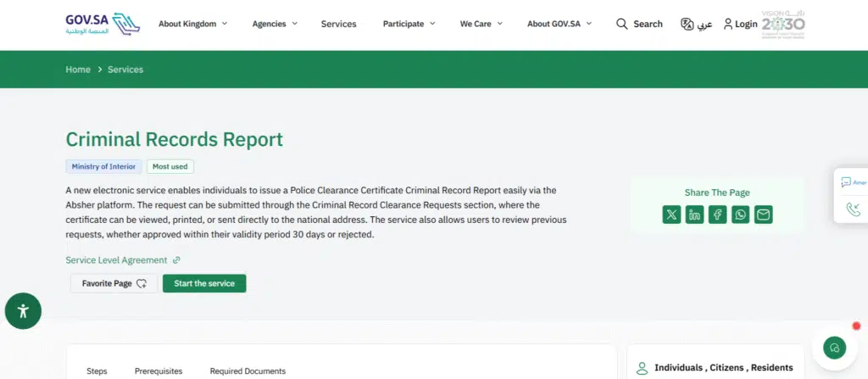Switch language to Arabic
Image resolution: width=868 pixels, height=379 pixels.
696,25
